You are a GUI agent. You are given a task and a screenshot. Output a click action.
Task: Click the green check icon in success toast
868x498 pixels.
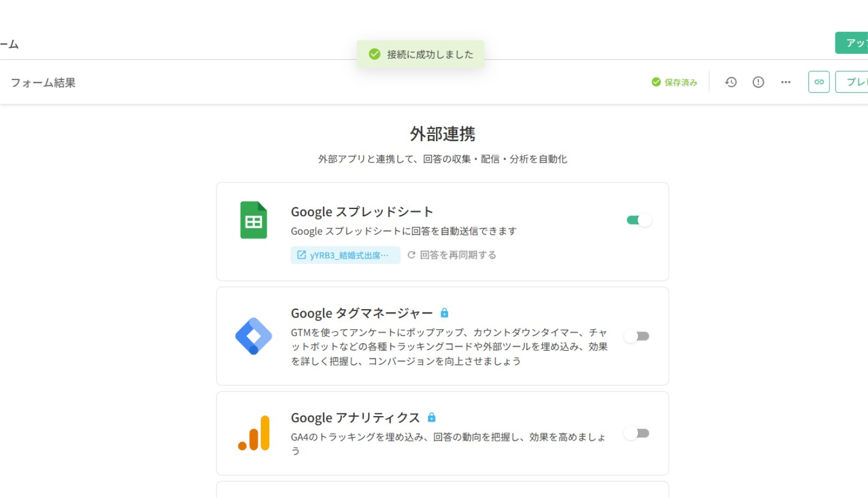coord(374,54)
